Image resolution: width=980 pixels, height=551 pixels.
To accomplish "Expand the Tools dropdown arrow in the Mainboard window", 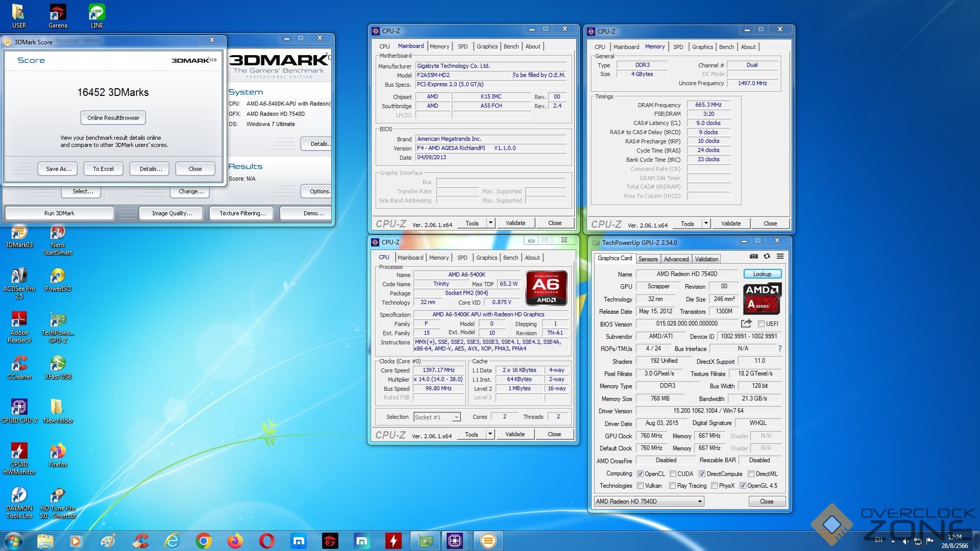I will [491, 223].
